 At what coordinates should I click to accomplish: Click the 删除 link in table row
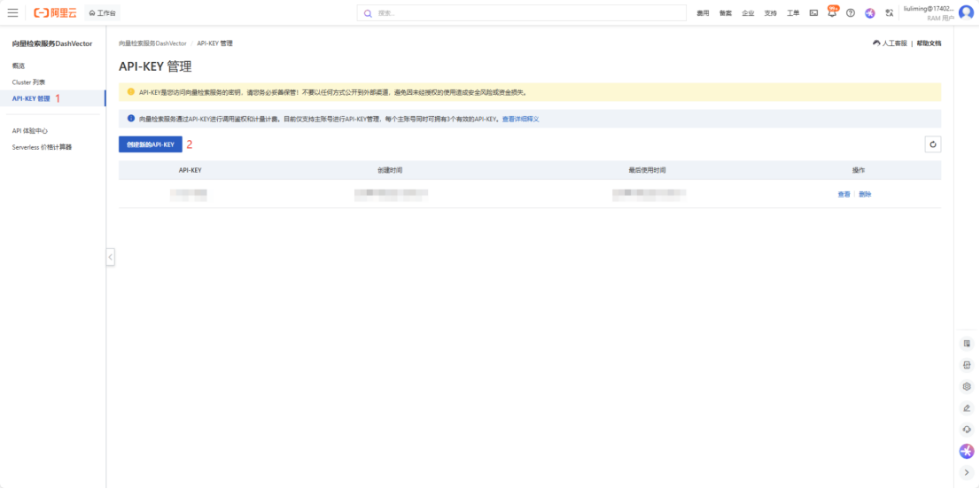pyautogui.click(x=865, y=194)
